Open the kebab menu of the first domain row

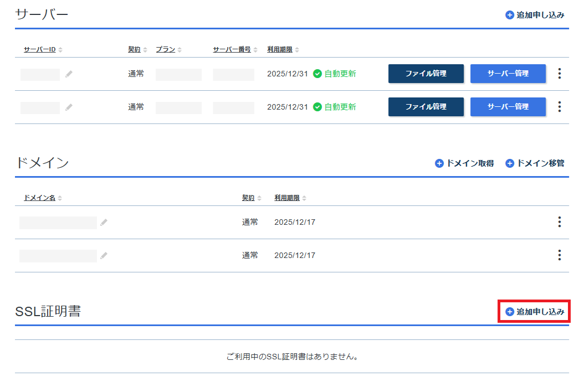(x=560, y=222)
